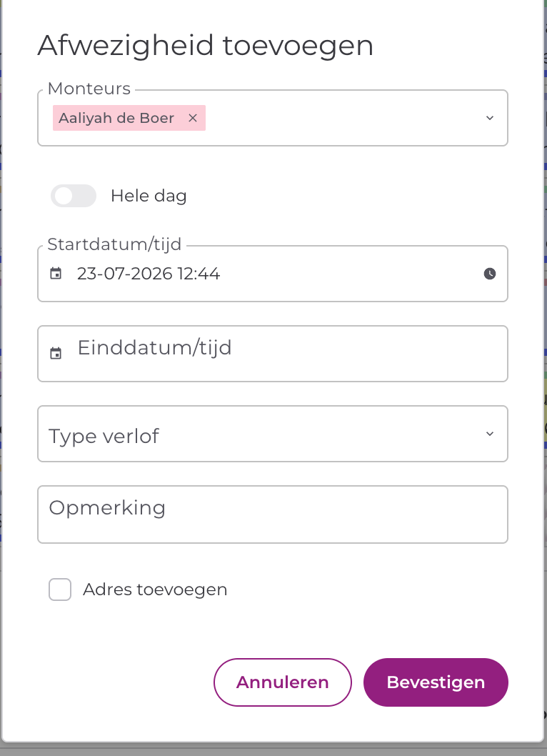Open calendar icon in Startdatum/tijd field
The image size is (547, 756).
pos(56,274)
